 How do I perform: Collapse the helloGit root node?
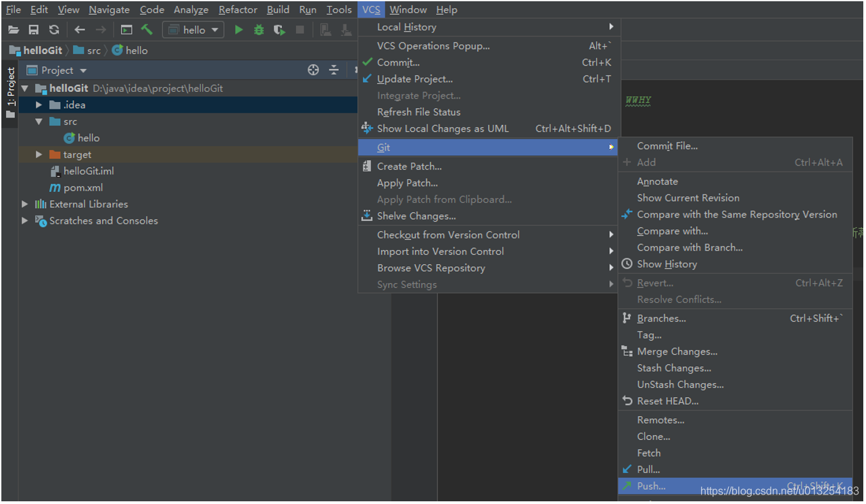click(25, 89)
